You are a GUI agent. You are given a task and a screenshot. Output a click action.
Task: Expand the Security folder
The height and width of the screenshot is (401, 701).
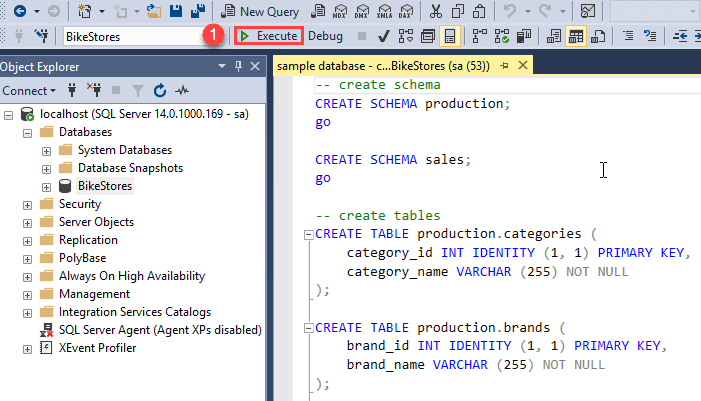(27, 204)
